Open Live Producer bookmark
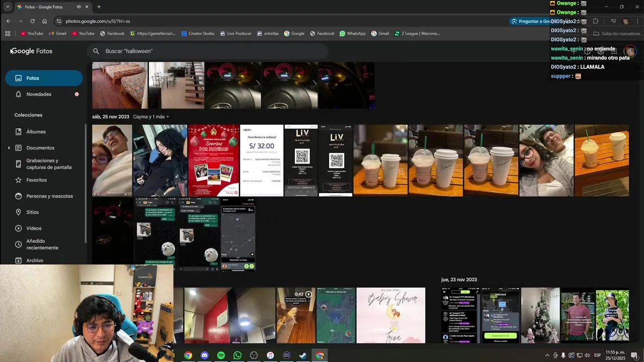The image size is (644, 362). point(235,34)
